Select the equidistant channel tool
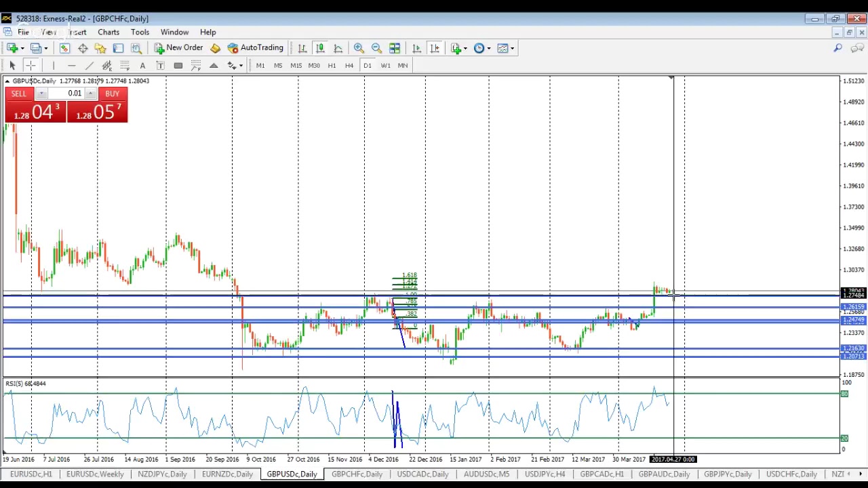 point(106,66)
